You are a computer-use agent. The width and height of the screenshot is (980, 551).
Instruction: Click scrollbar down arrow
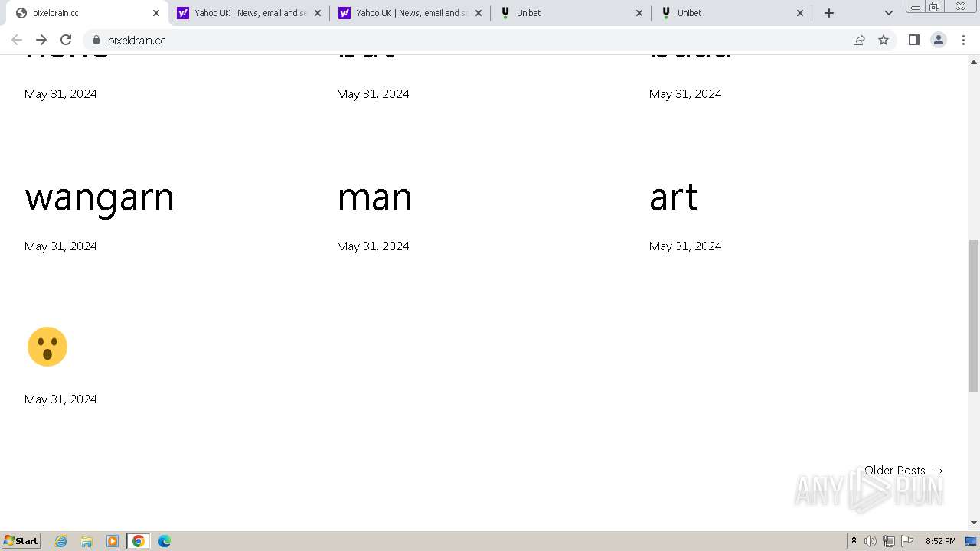[974, 523]
